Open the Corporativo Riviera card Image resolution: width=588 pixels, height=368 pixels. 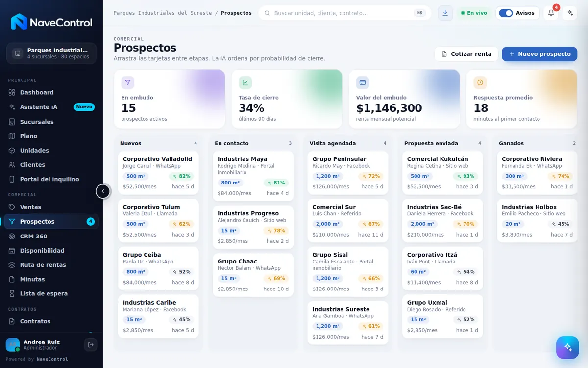coord(537,173)
